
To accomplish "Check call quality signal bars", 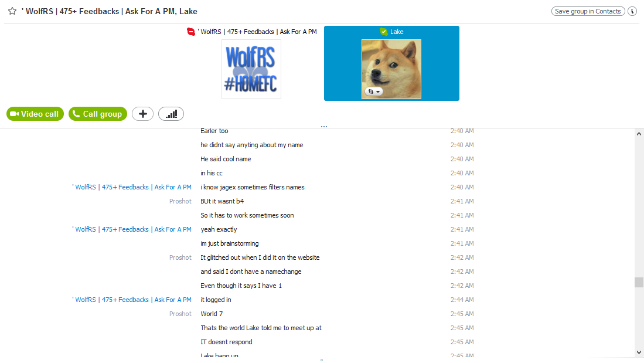I will point(171,114).
